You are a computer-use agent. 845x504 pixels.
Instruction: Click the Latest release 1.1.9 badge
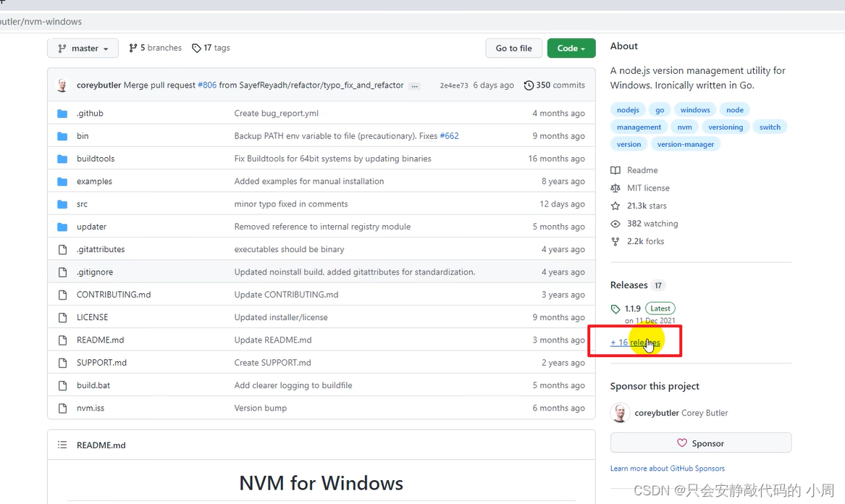click(660, 308)
